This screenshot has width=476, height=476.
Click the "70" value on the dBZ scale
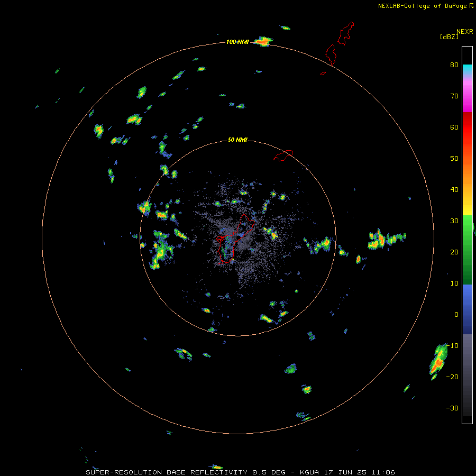click(454, 96)
